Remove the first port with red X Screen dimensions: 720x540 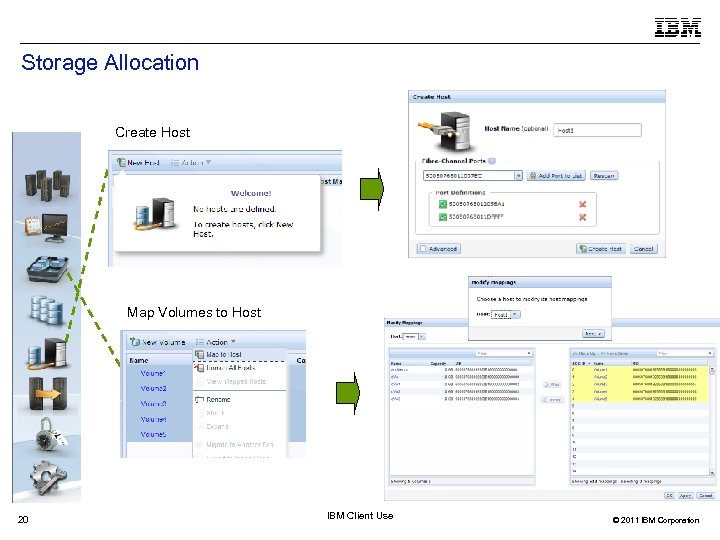tap(582, 204)
